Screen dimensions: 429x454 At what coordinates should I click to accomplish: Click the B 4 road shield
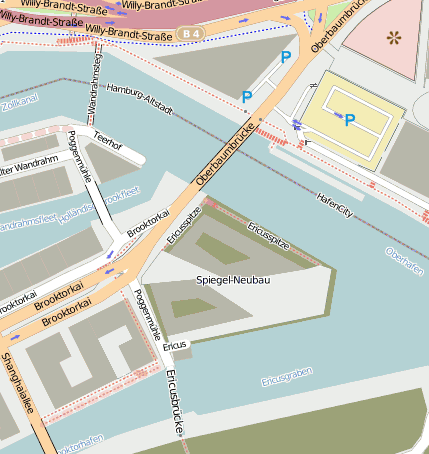pyautogui.click(x=191, y=34)
